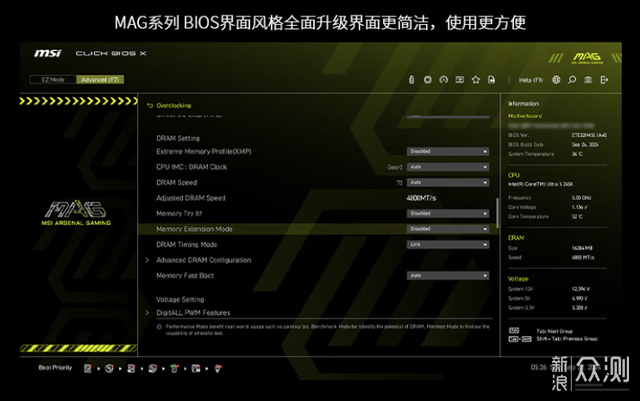Open language selection globe icon
Viewport: 640px width, 401px height.
coord(556,80)
